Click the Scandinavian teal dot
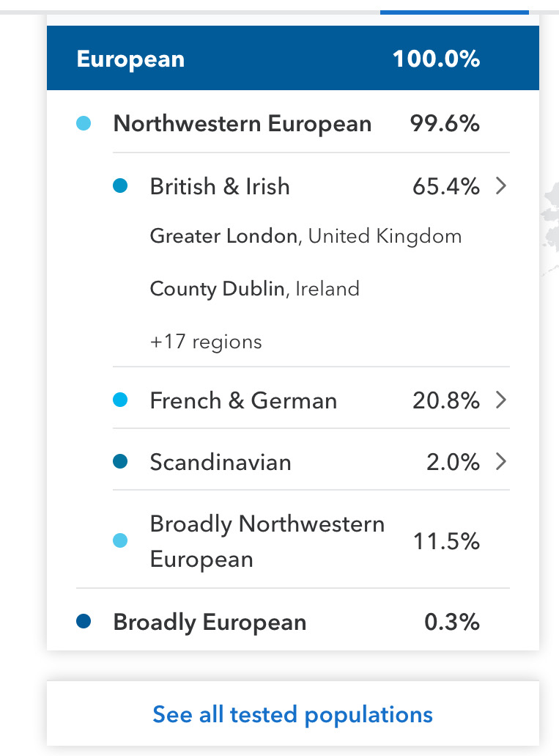Viewport: 559px width, 756px height. (x=120, y=461)
